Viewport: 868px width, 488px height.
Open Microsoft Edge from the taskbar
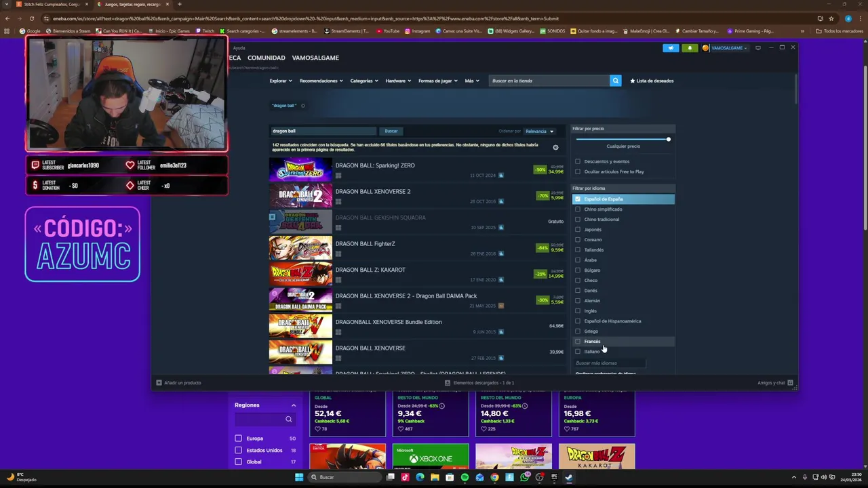[x=420, y=477]
